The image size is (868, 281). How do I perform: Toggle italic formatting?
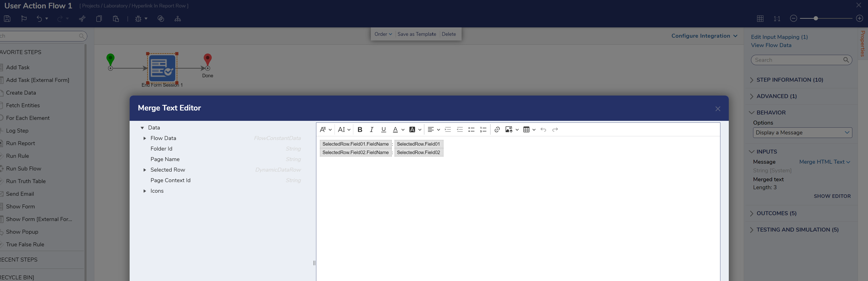(x=371, y=129)
